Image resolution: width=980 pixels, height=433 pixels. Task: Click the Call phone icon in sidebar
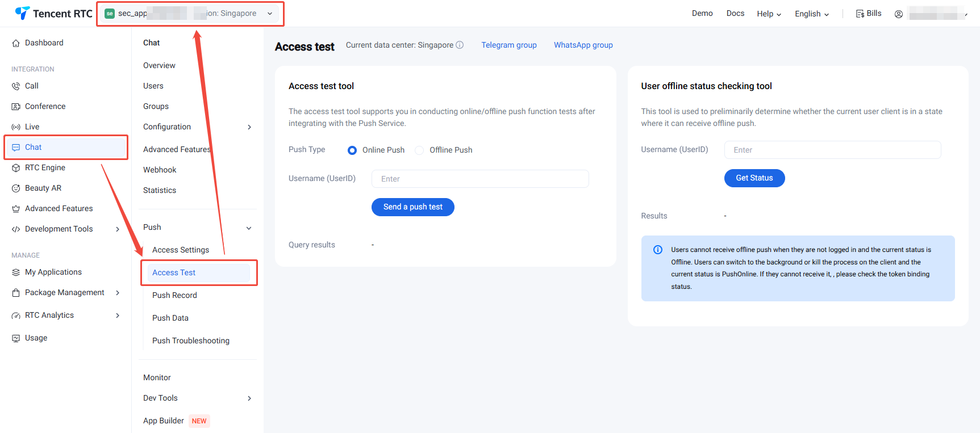(x=16, y=86)
